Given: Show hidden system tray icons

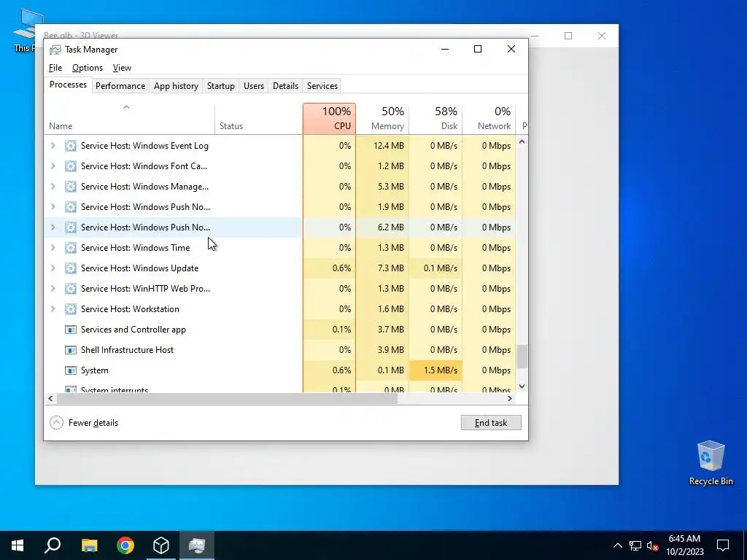Looking at the screenshot, I should (617, 545).
